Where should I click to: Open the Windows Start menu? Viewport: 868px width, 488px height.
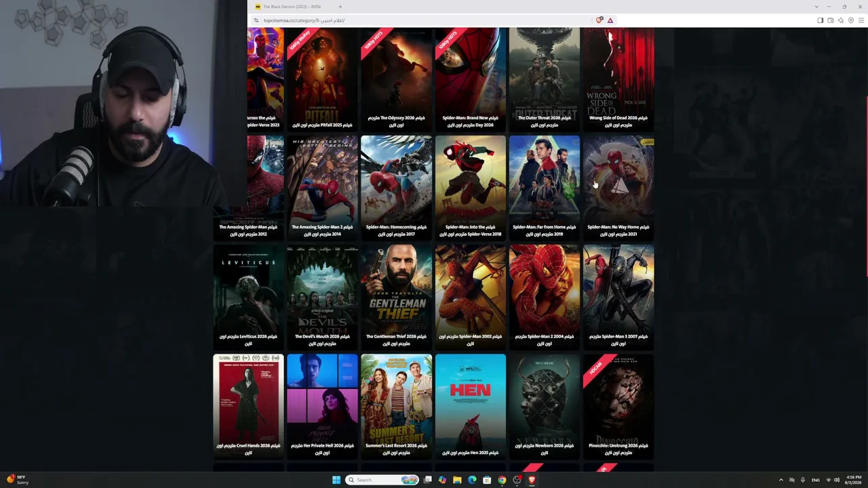point(336,480)
